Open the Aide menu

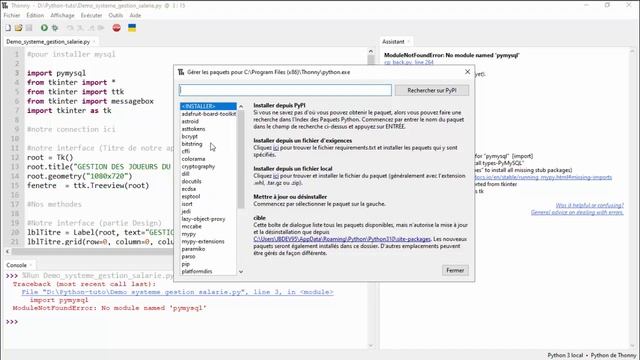tap(135, 16)
